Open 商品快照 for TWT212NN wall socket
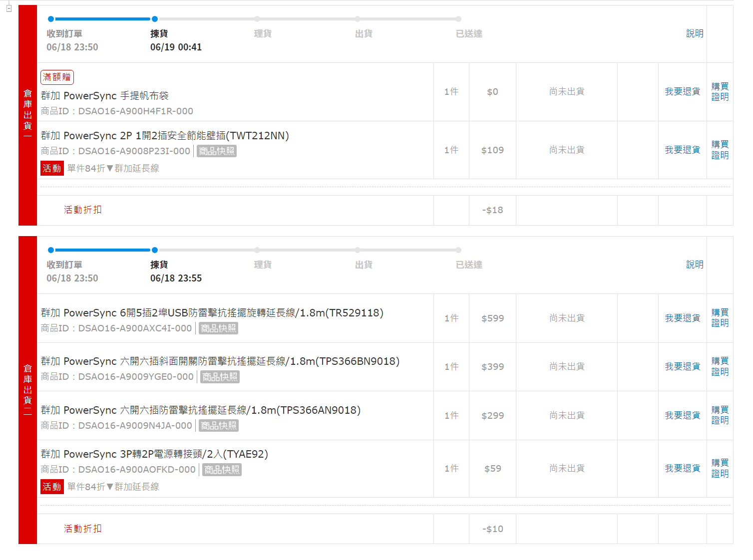The width and height of the screenshot is (753, 560). tap(216, 151)
